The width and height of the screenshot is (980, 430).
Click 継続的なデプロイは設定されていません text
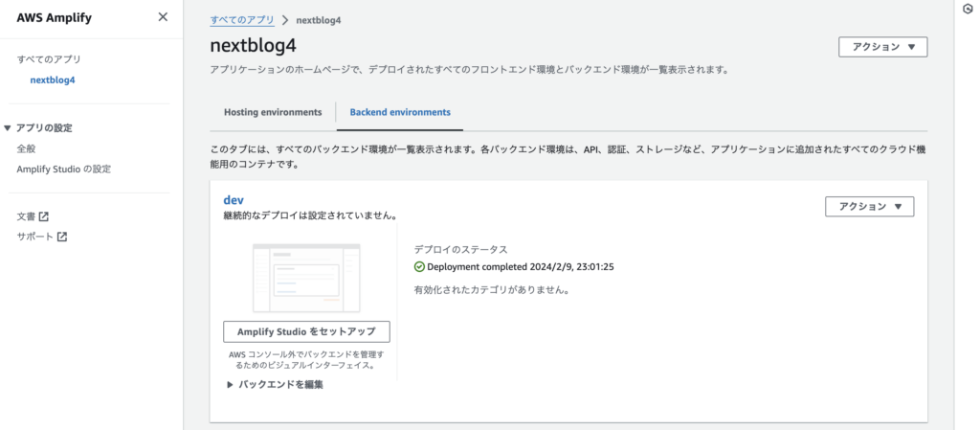point(311,215)
